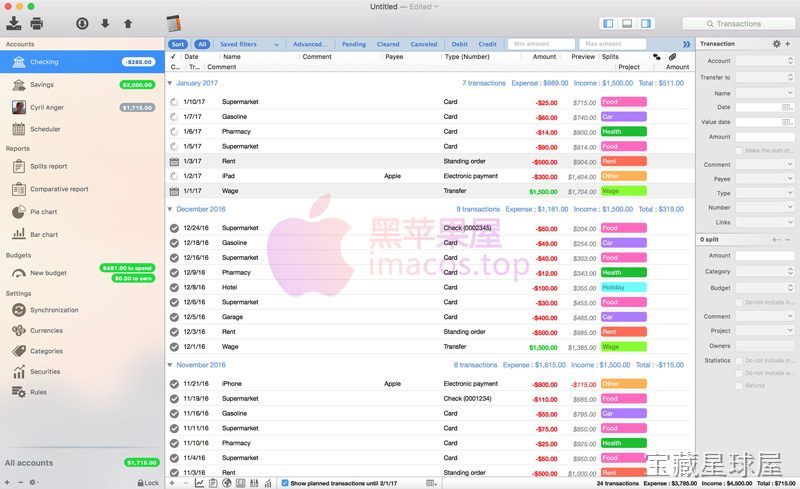Open the New budget gauge item
Viewport: 800px width, 489px height.
pyautogui.click(x=82, y=273)
